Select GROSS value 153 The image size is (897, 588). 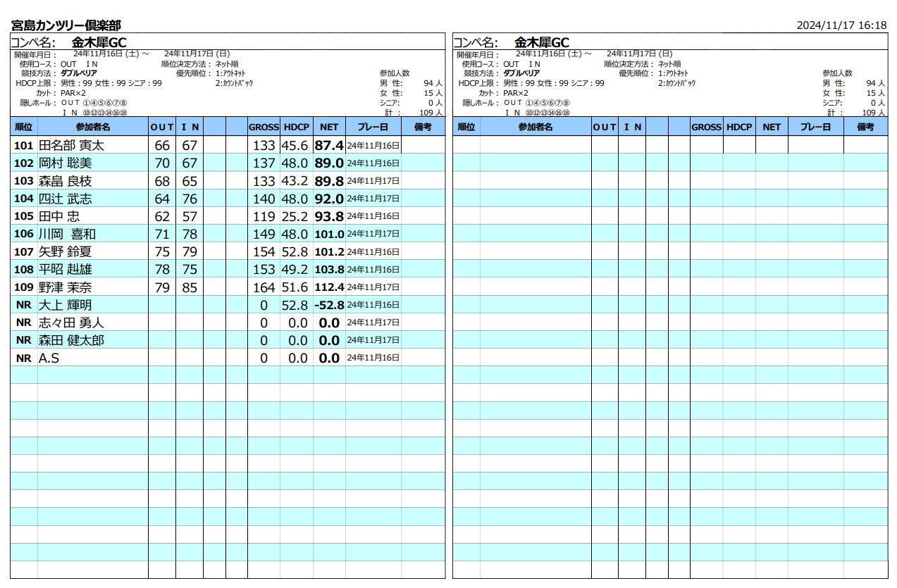tap(264, 269)
